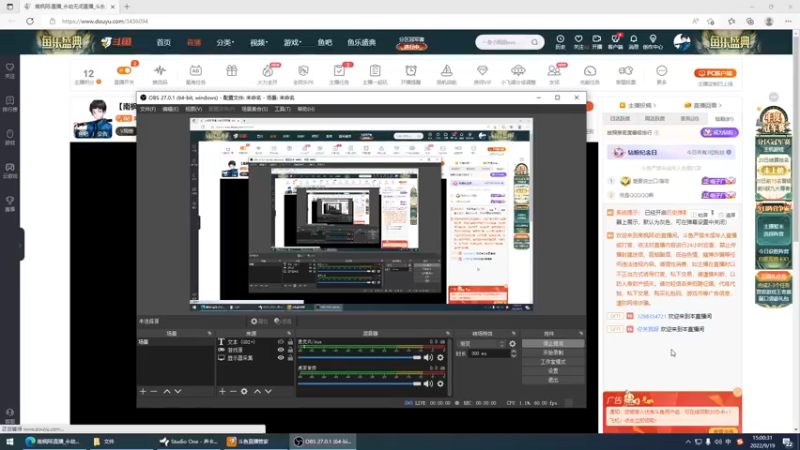Click the transition duration 300 ms field
This screenshot has width=800, height=450.
tap(489, 354)
